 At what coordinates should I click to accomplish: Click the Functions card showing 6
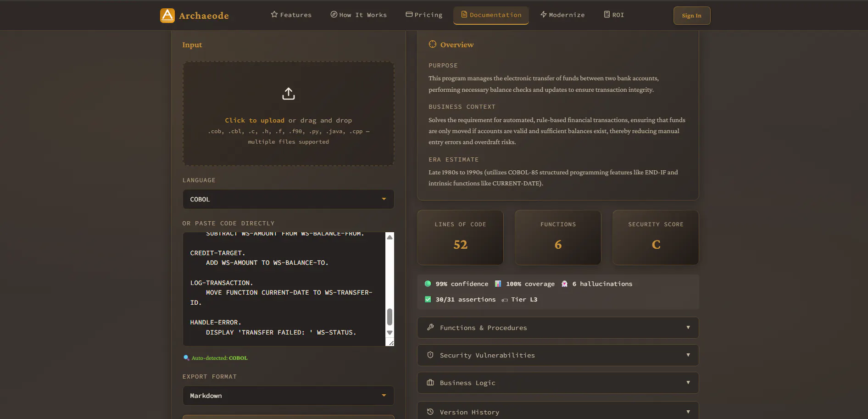pyautogui.click(x=558, y=237)
